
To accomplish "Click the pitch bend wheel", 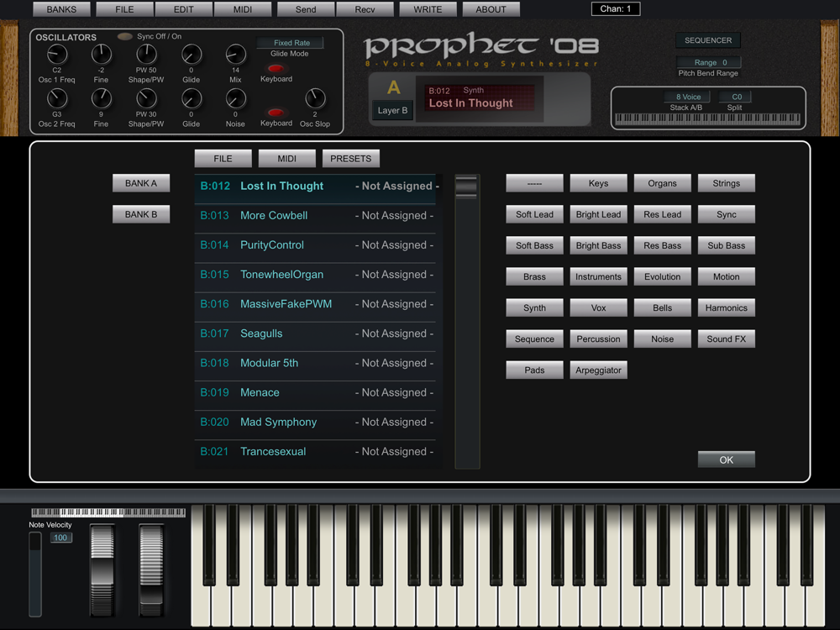I will pyautogui.click(x=102, y=570).
